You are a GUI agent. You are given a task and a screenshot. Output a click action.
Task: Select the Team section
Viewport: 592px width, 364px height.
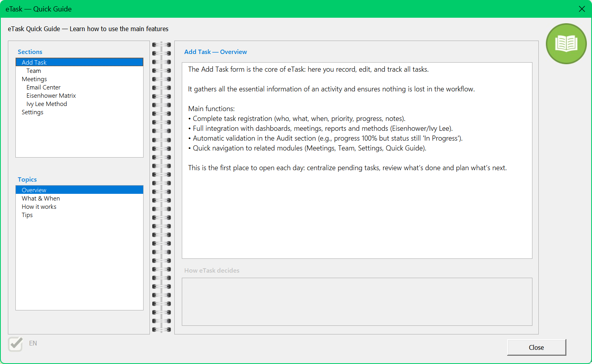tap(34, 71)
